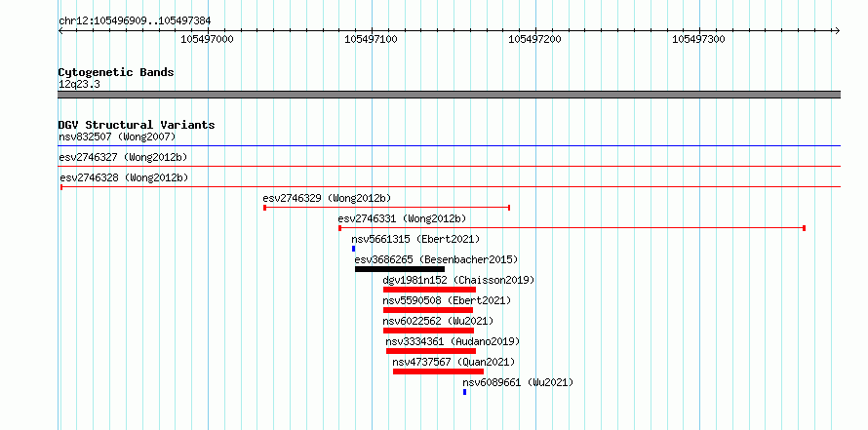The image size is (868, 430).
Task: Click the 105497000 ruler position label
Action: coord(207,39)
